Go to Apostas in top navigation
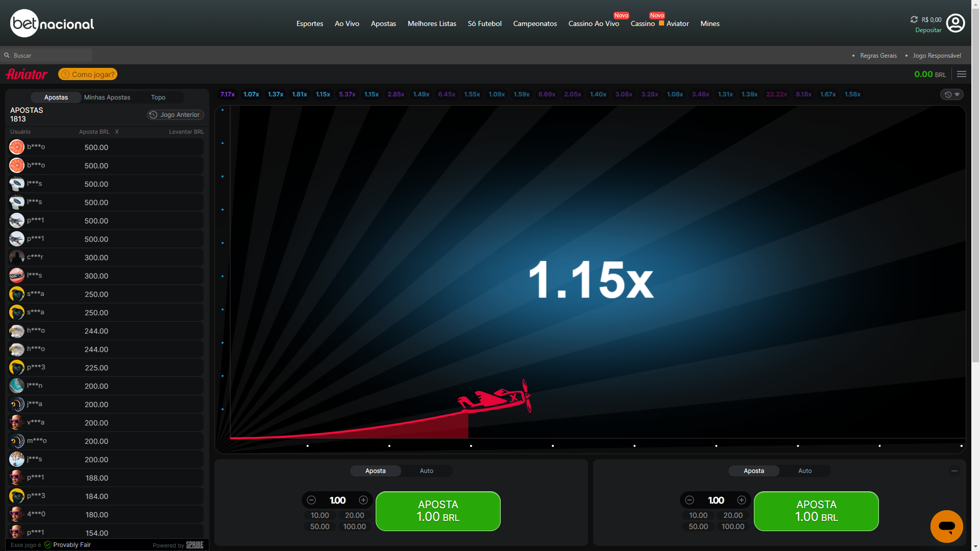Viewport: 980px width, 551px height. coord(383,24)
